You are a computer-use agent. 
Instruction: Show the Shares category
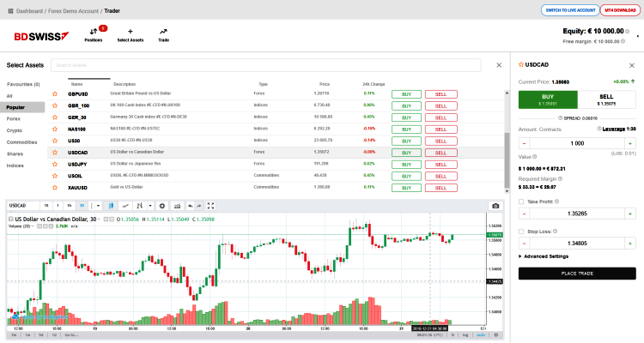15,153
